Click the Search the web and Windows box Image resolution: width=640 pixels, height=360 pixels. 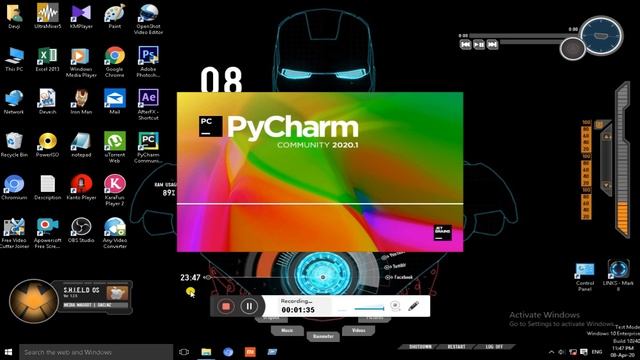[x=96, y=352]
